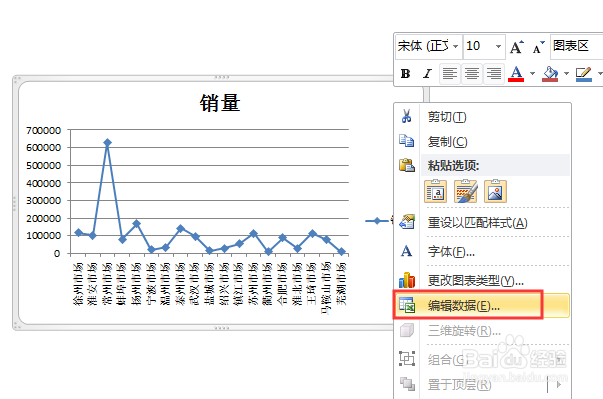Apply red font color
The height and width of the screenshot is (399, 603).
(x=516, y=73)
